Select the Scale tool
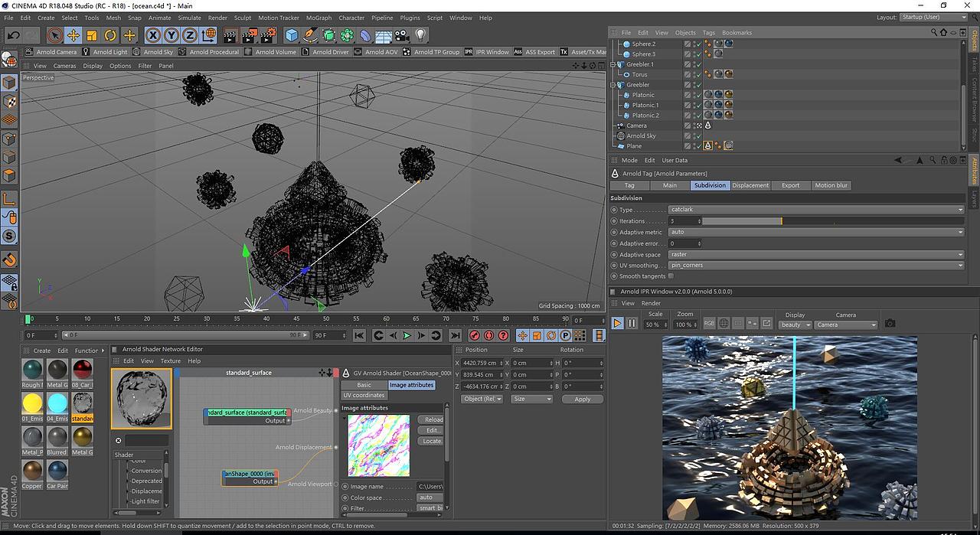The image size is (980, 535). [x=91, y=34]
